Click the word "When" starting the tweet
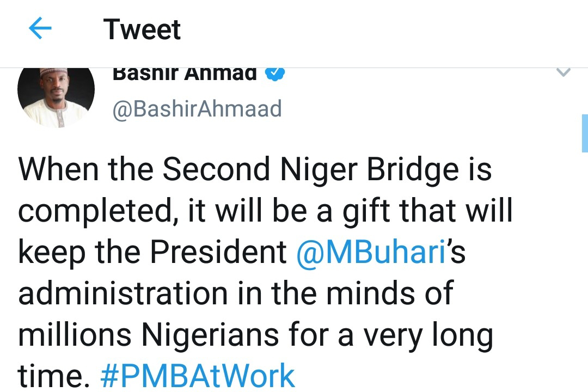Image resolution: width=588 pixels, height=392 pixels. [x=58, y=170]
